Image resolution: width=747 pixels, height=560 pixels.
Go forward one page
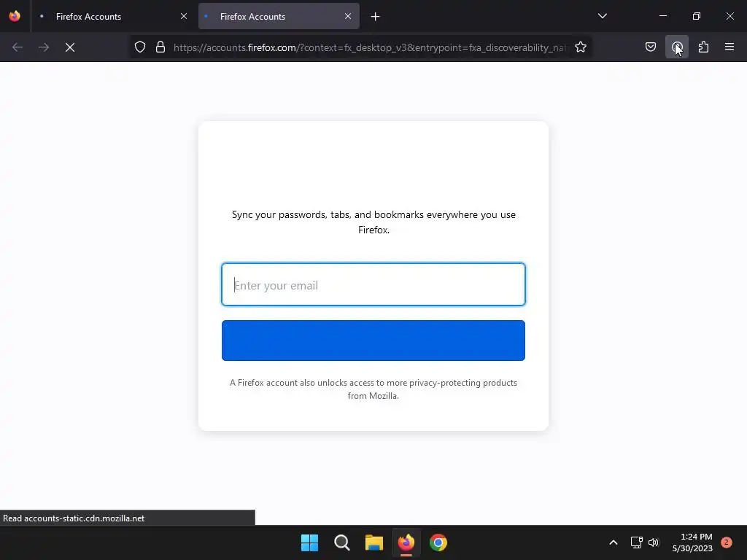(x=44, y=47)
